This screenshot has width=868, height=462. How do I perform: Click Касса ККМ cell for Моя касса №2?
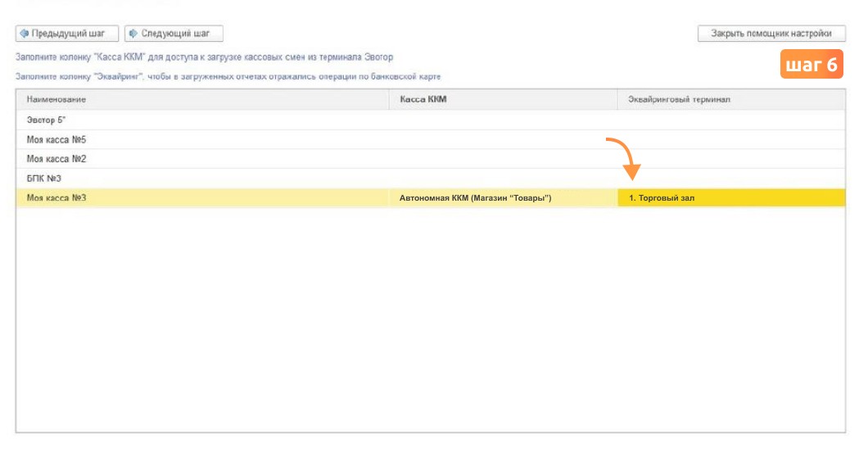coord(504,159)
